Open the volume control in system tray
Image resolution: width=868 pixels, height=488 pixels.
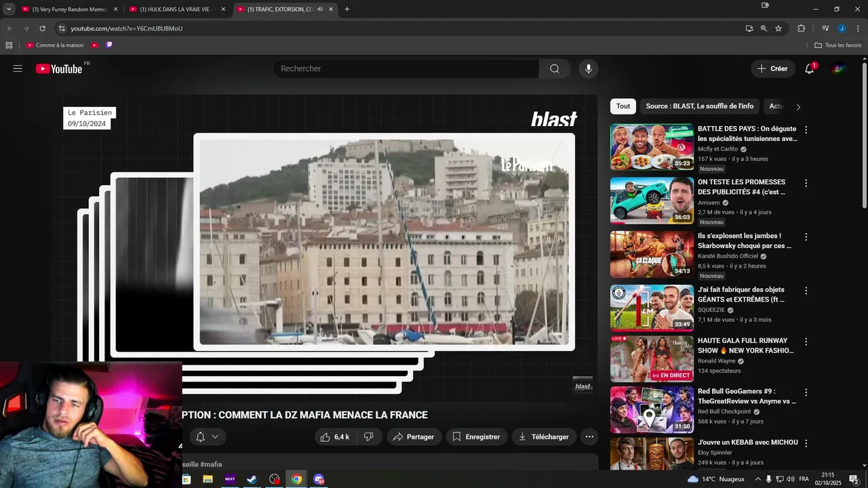[x=791, y=479]
